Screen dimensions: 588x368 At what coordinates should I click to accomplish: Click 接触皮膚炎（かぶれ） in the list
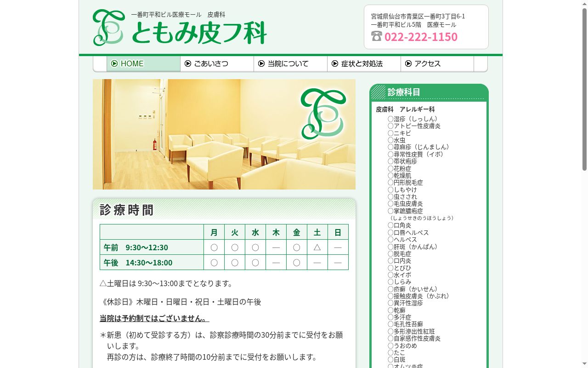[420, 296]
